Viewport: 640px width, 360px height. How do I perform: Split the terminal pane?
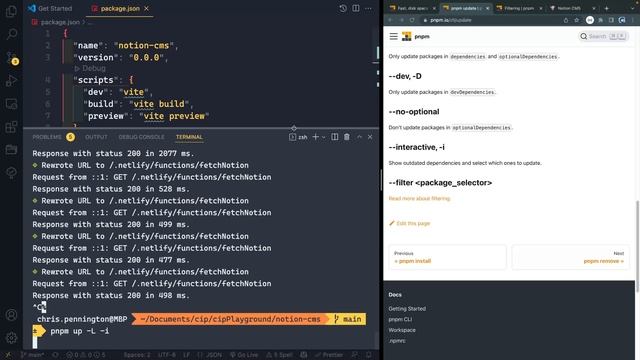point(335,137)
